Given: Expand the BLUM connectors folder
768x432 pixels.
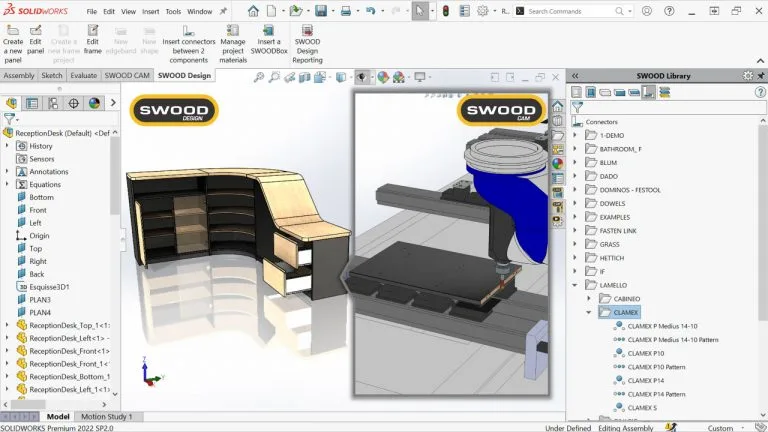Looking at the screenshot, I should (576, 162).
